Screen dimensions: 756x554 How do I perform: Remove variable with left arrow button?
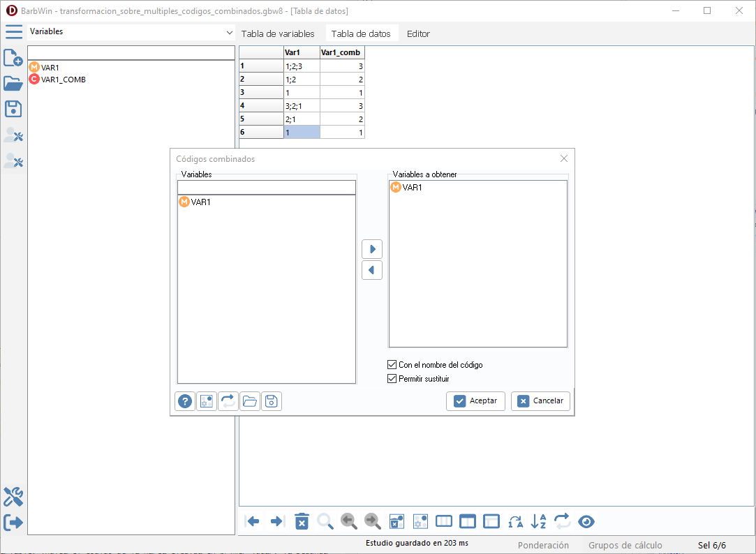pyautogui.click(x=372, y=270)
